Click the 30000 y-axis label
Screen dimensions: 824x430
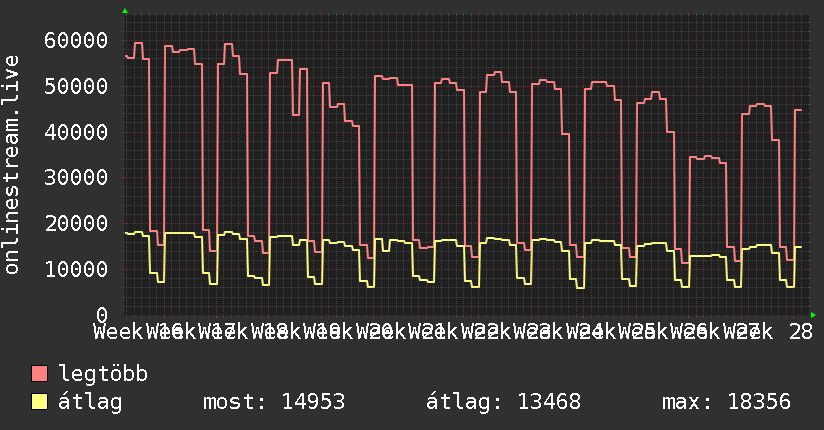(76, 178)
